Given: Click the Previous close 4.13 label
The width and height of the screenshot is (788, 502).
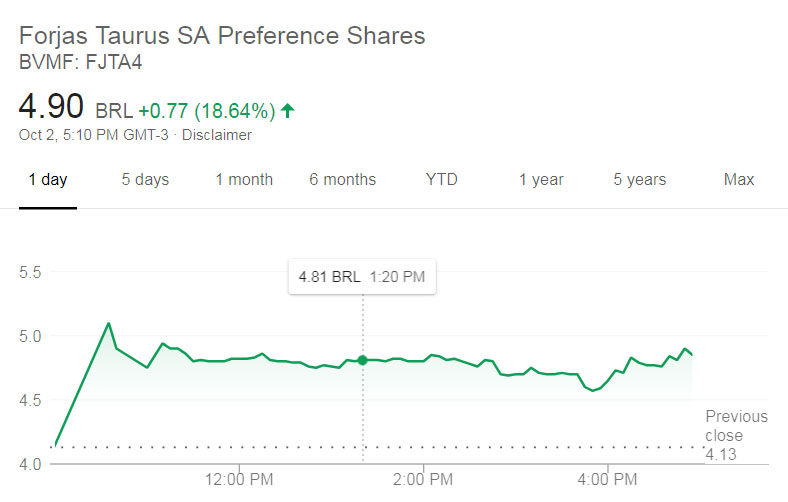Looking at the screenshot, I should click(x=736, y=435).
